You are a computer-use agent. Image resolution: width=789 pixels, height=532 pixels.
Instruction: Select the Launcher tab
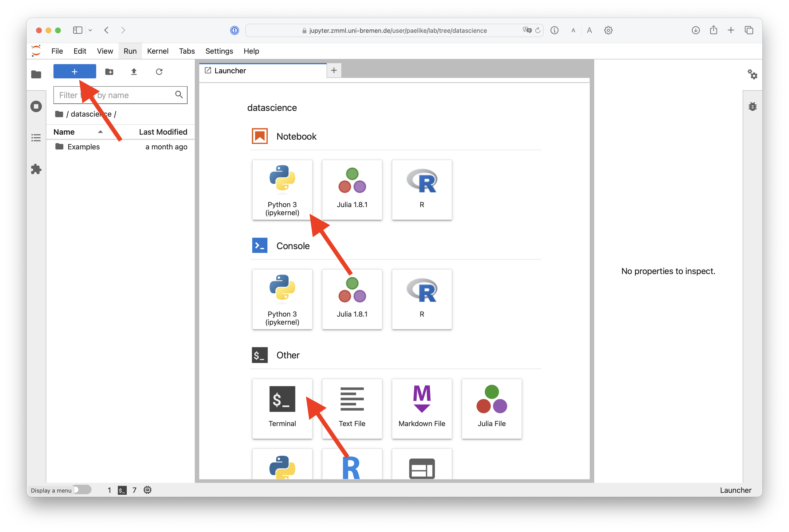pyautogui.click(x=263, y=71)
